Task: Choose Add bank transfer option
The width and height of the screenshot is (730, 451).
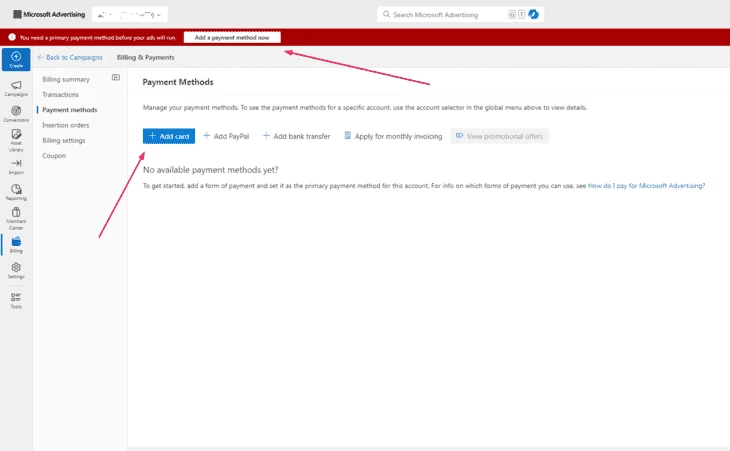Action: pyautogui.click(x=297, y=136)
